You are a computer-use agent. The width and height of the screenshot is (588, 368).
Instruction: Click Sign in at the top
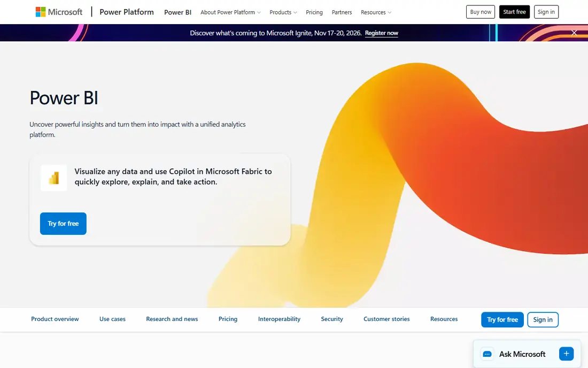click(546, 12)
